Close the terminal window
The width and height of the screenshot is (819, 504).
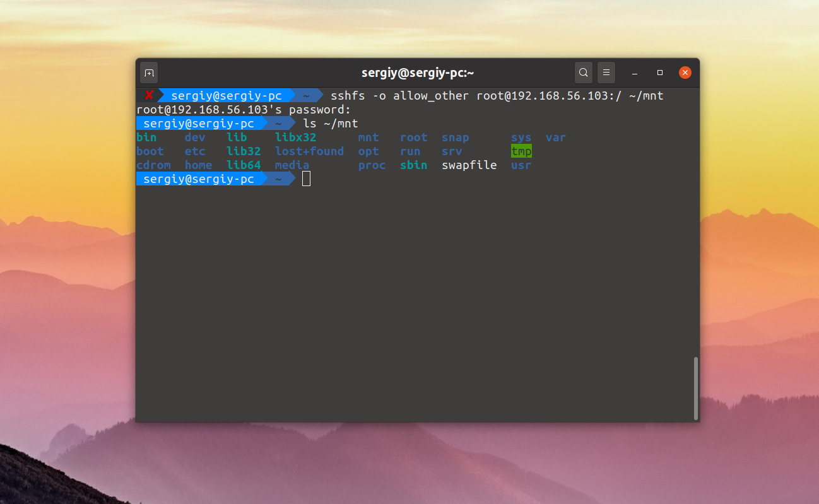click(685, 73)
